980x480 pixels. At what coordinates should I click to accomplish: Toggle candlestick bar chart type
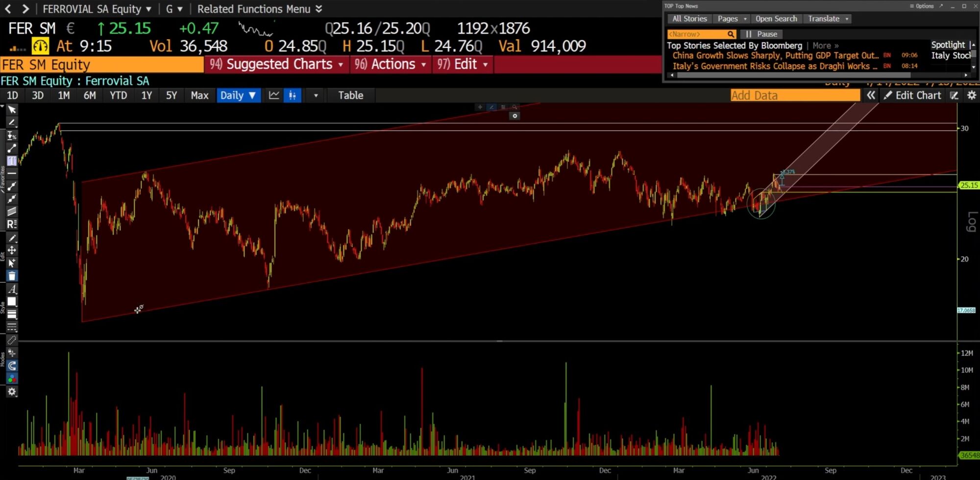293,95
